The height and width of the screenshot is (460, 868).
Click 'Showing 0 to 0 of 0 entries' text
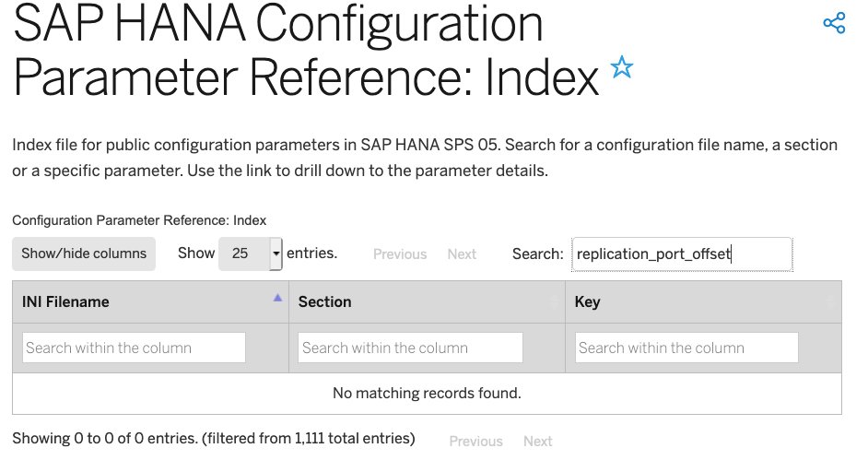point(105,439)
